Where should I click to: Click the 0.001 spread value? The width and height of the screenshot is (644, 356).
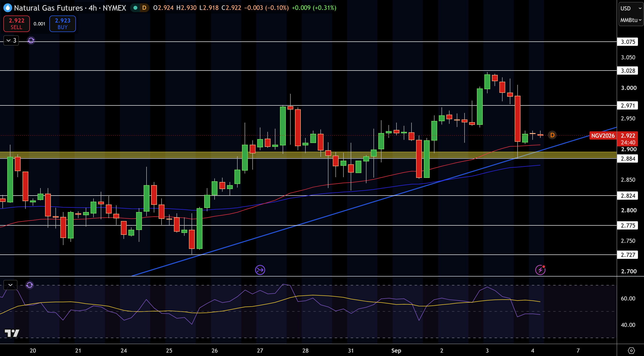[x=39, y=24]
